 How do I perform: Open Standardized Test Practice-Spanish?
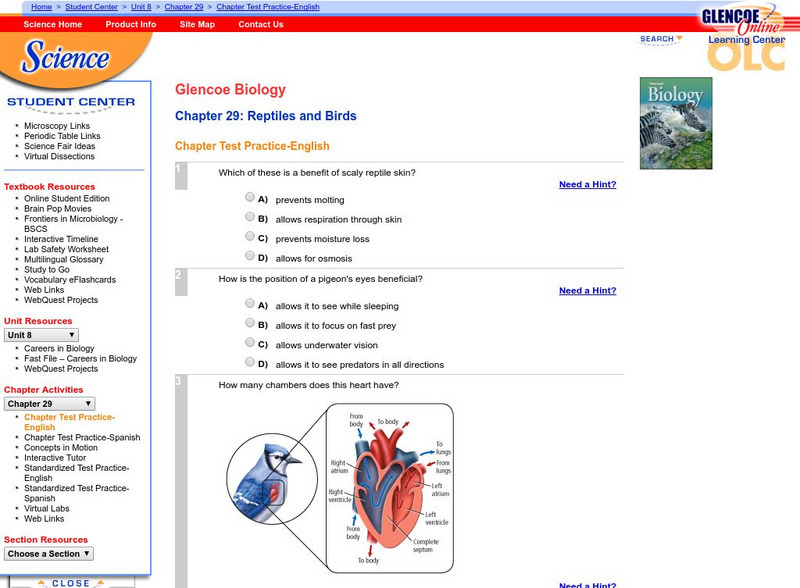coord(77,493)
